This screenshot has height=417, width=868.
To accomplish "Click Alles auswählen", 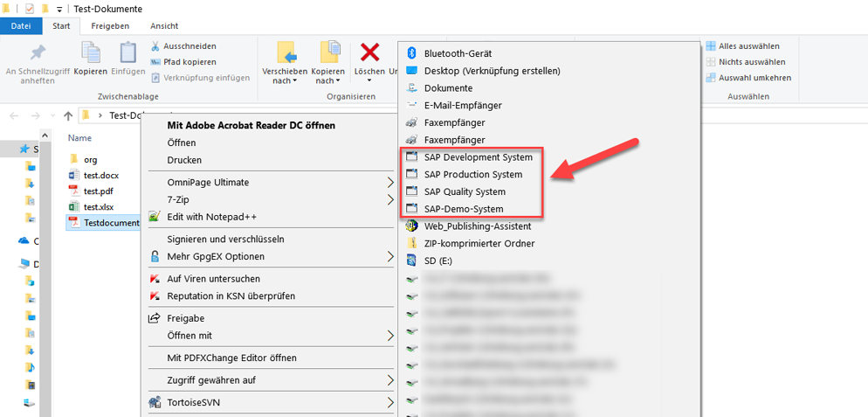I will (x=743, y=46).
